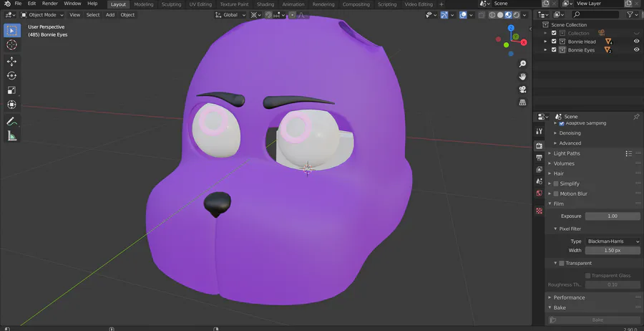Switch to Modeling workspace tab
The width and height of the screenshot is (644, 331).
tap(143, 4)
